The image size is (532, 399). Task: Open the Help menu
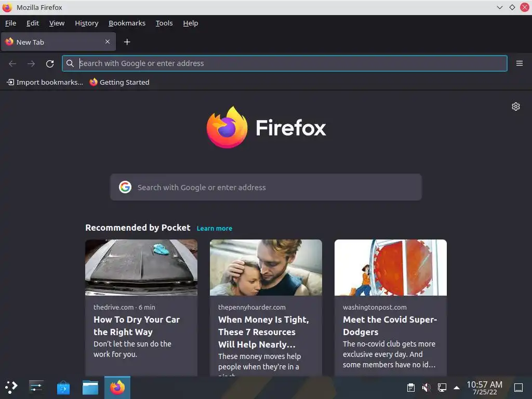coord(191,23)
